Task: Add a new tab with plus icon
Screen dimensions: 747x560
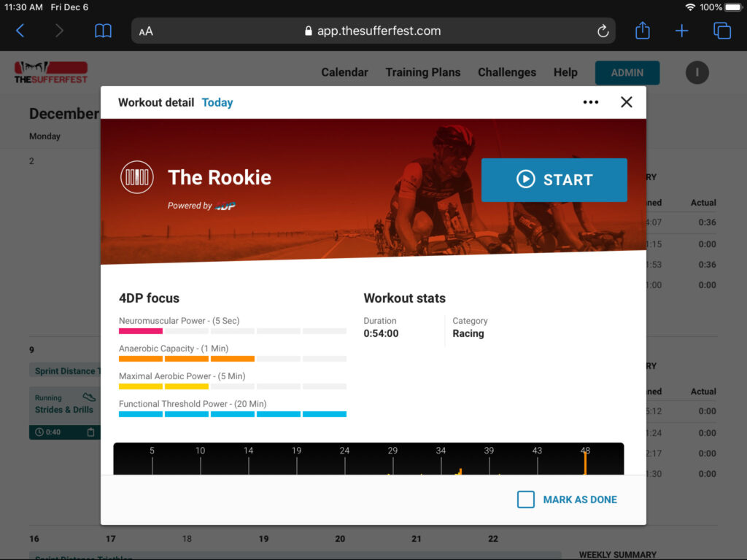Action: point(682,31)
